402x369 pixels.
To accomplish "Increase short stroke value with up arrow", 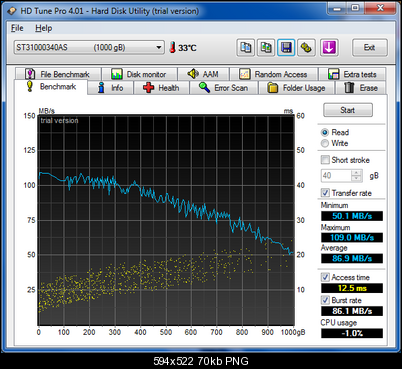I will point(357,173).
